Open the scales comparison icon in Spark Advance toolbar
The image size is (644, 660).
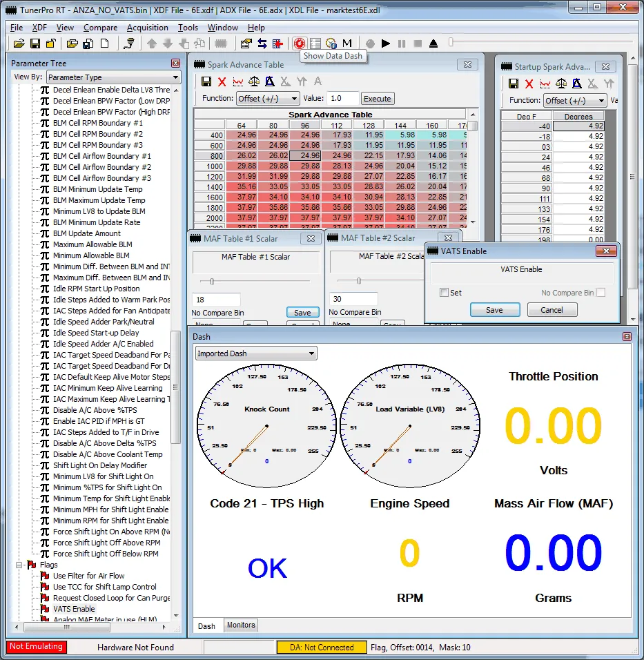coord(253,81)
